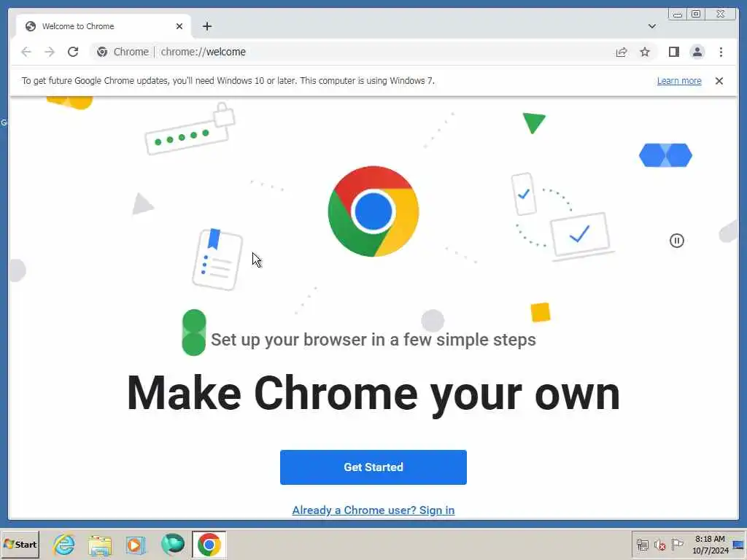Restore down the Chrome window
Image resolution: width=747 pixels, height=560 pixels.
pyautogui.click(x=696, y=15)
